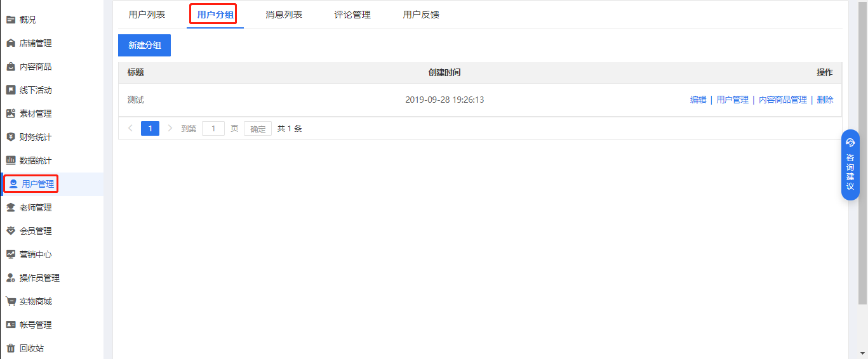Click the 帐号管理 ID card icon
The width and height of the screenshot is (868, 359).
11,325
